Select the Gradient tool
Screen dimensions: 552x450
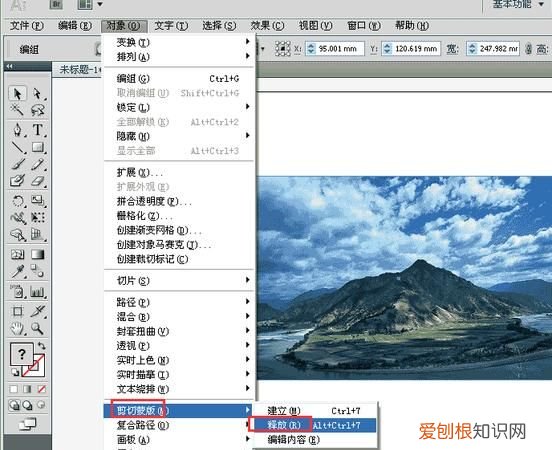[x=38, y=254]
